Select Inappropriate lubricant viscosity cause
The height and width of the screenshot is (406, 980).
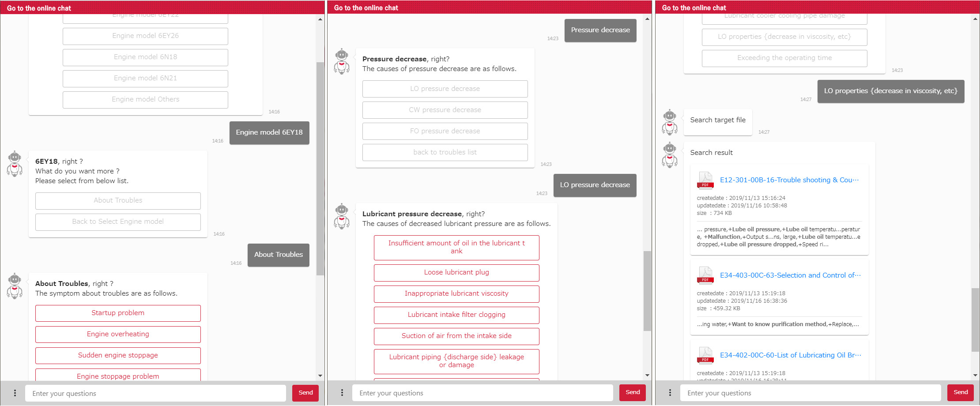point(456,293)
